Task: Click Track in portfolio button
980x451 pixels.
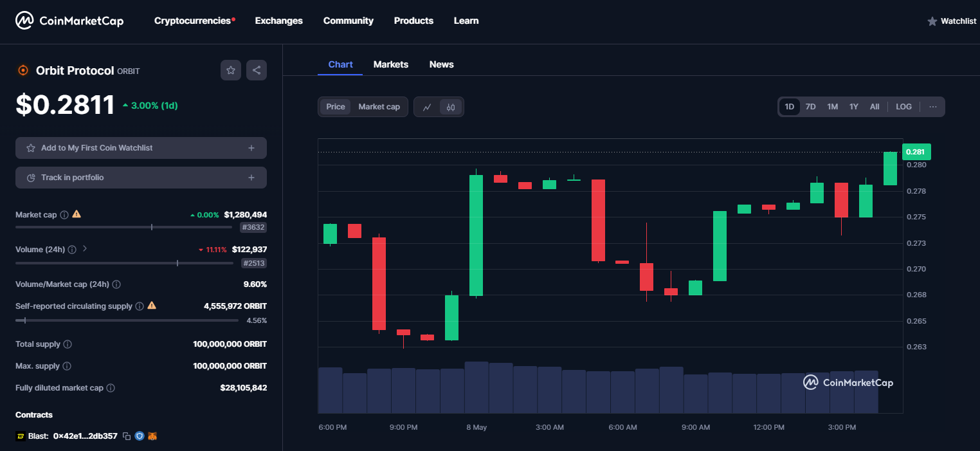Action: coord(141,178)
